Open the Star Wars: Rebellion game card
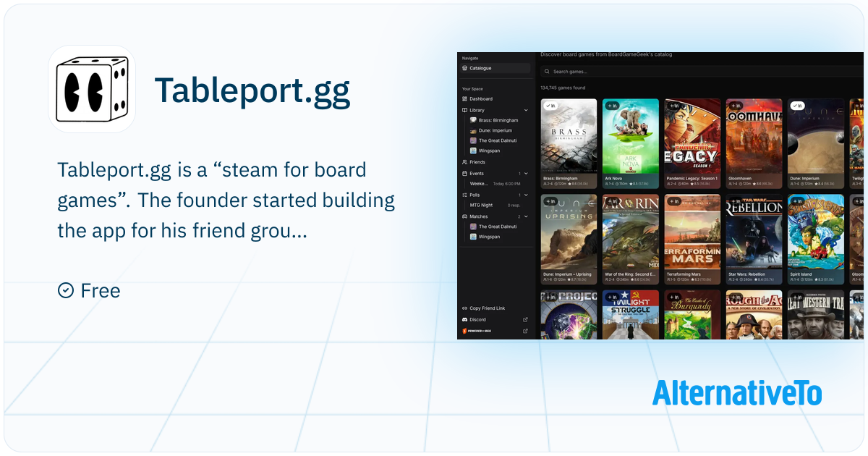This screenshot has height=456, width=868. tap(754, 240)
